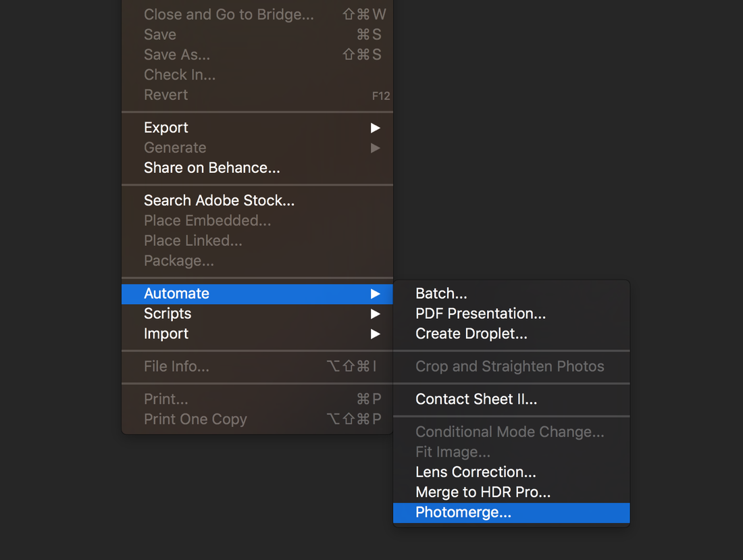
Task: Expand the Scripts submenu arrow
Action: pos(376,314)
